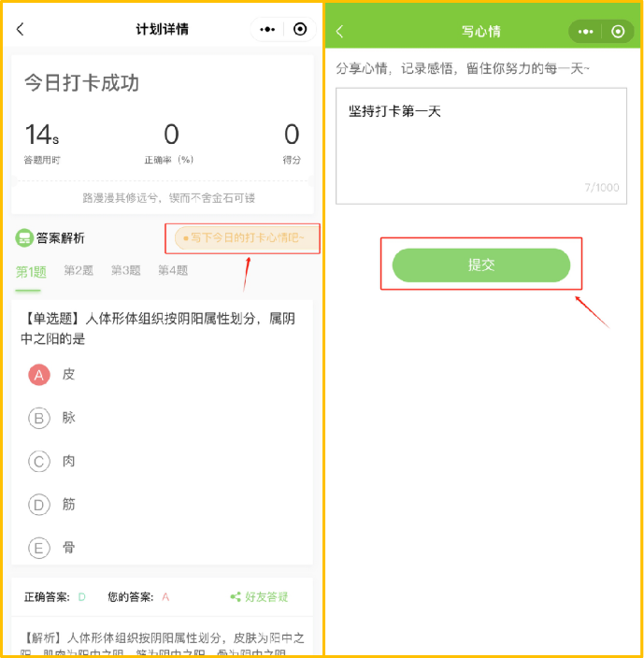This screenshot has width=644, height=658.
Task: Switch to the 第3题 tab
Action: coord(125,271)
